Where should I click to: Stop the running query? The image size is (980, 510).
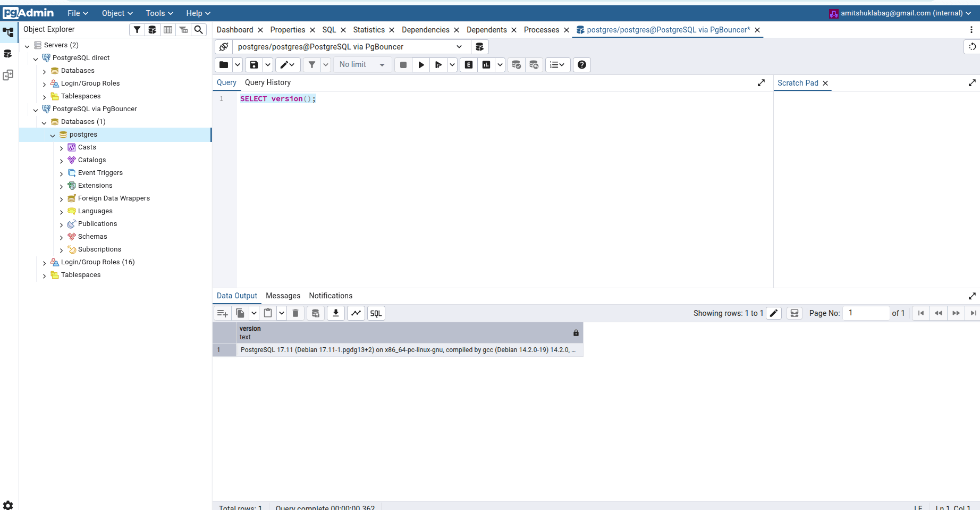(x=403, y=65)
